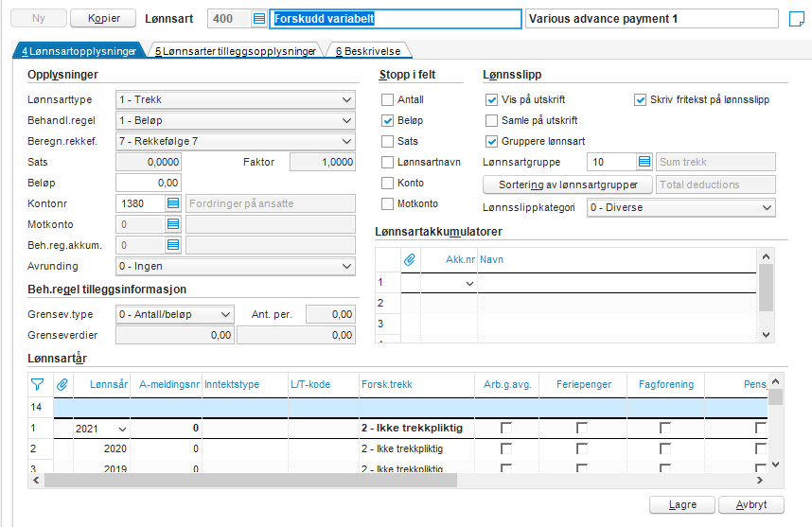Open Lønnsartgruppe lookup list icon

tap(644, 162)
